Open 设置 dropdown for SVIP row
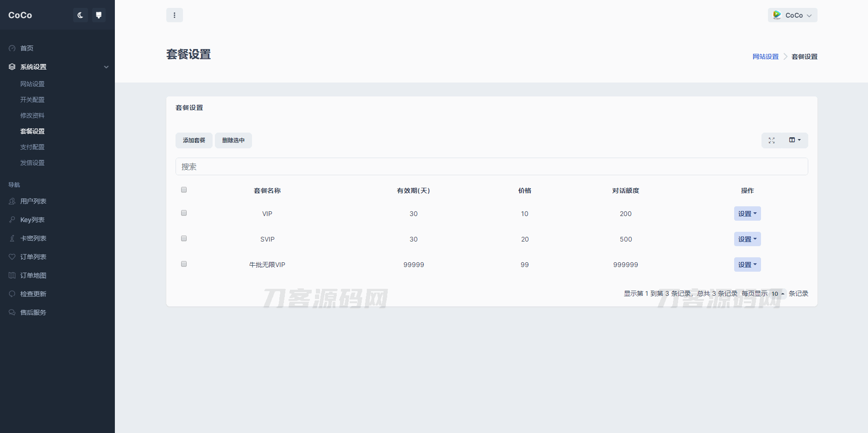 pos(747,239)
